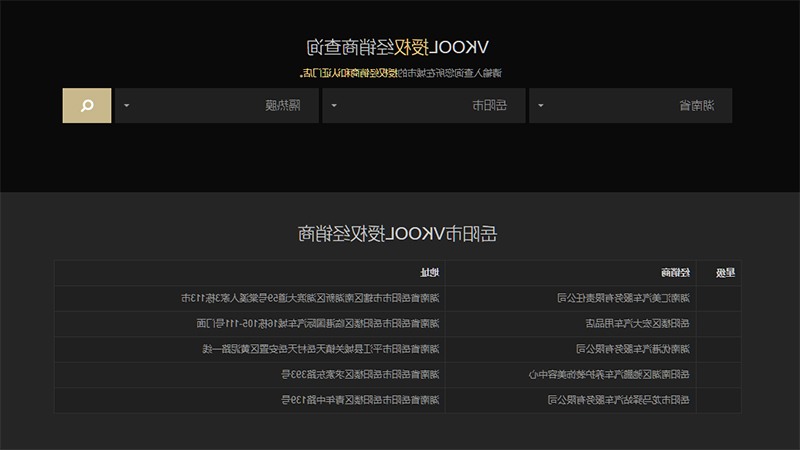
Task: Click the address 青年中路139号
Action: 360,400
